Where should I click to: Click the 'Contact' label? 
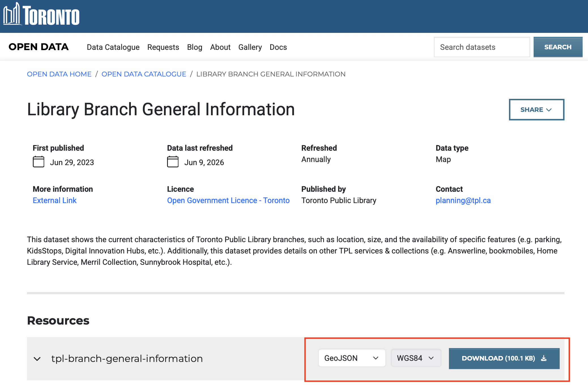pyautogui.click(x=449, y=189)
